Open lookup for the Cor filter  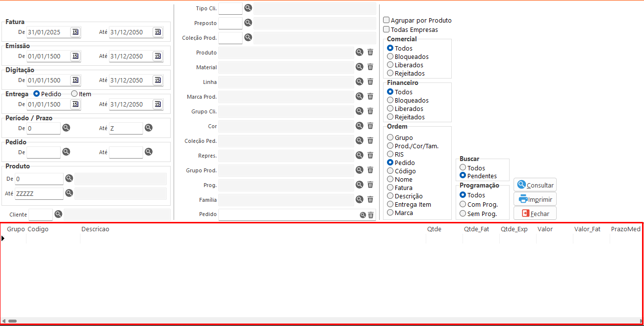360,126
